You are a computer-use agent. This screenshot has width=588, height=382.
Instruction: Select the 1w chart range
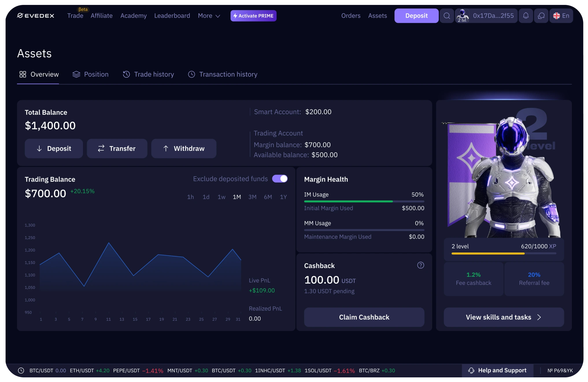tap(221, 197)
